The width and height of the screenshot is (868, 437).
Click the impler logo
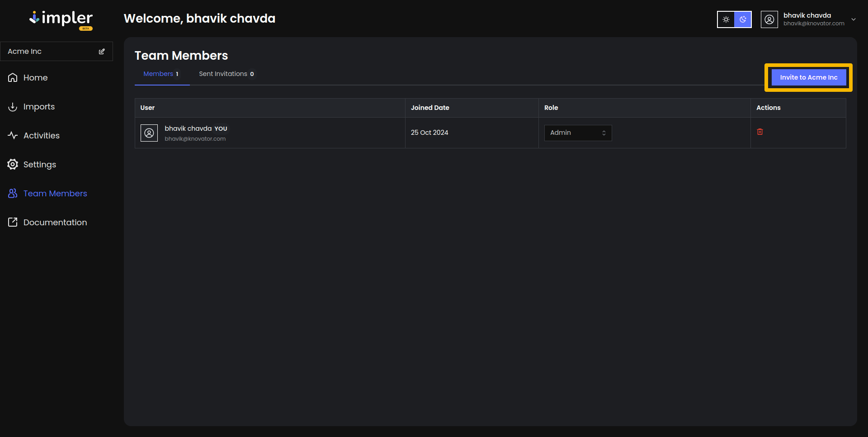coord(61,19)
